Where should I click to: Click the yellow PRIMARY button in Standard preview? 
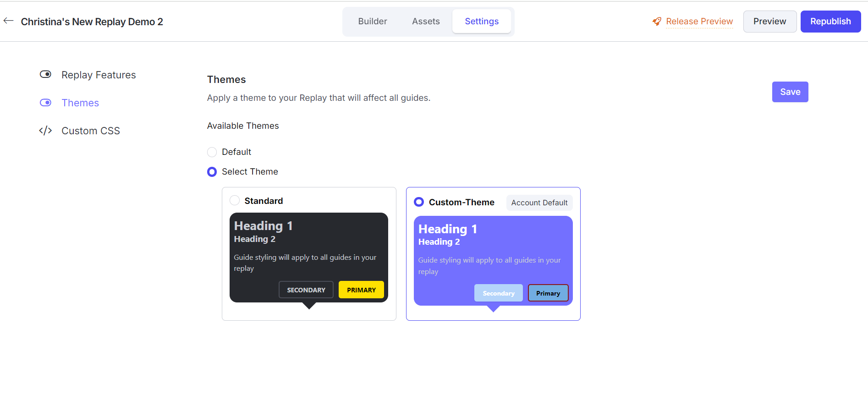point(361,290)
